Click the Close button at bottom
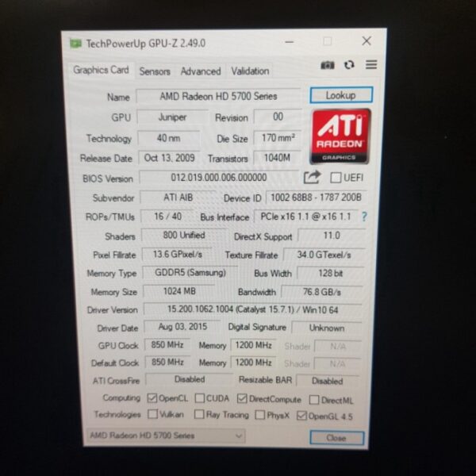476x476 pixels. (x=336, y=438)
